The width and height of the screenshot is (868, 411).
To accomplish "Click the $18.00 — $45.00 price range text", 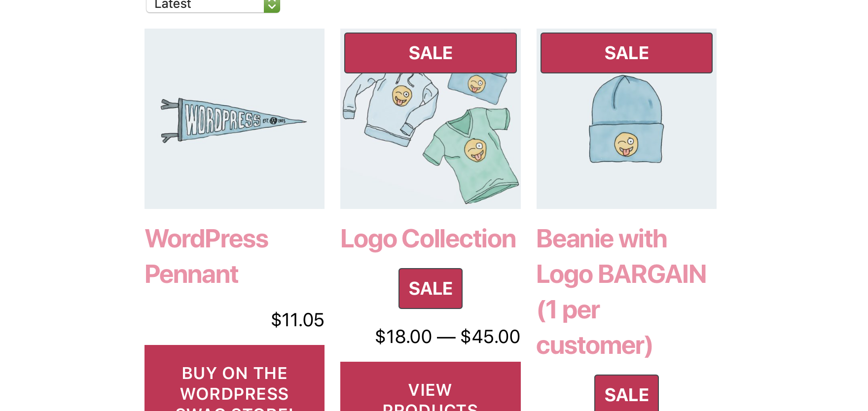I will (x=448, y=336).
